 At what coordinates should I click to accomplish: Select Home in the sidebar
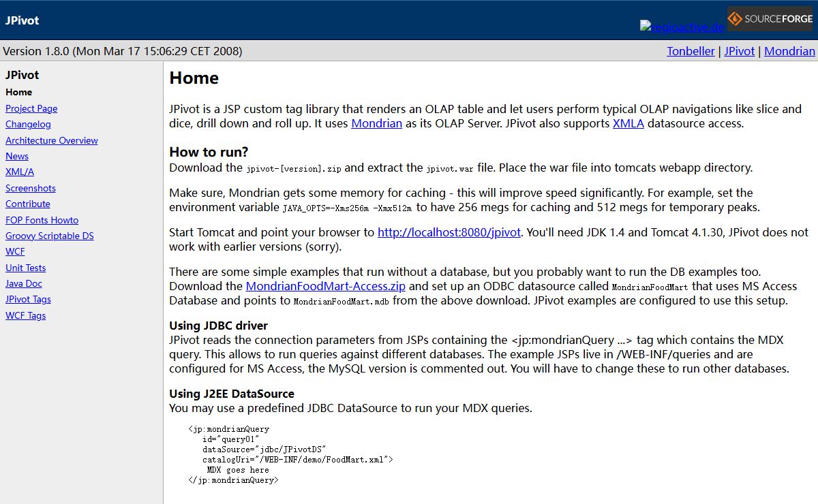click(x=18, y=92)
